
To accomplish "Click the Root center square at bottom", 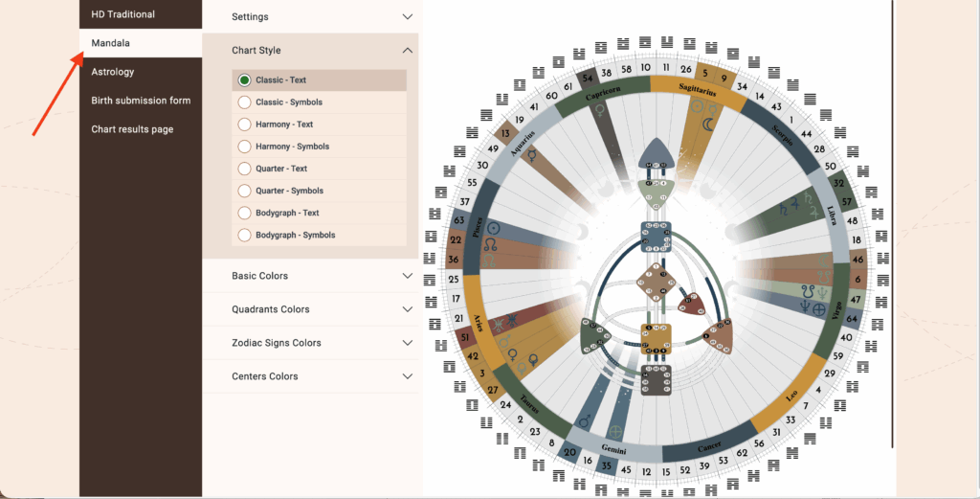I will click(657, 379).
